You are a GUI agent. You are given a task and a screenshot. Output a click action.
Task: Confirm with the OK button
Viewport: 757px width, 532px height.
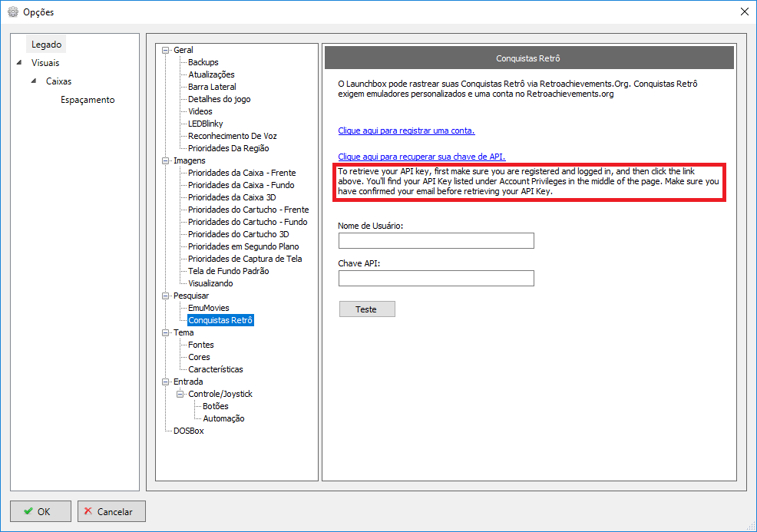[x=41, y=512]
